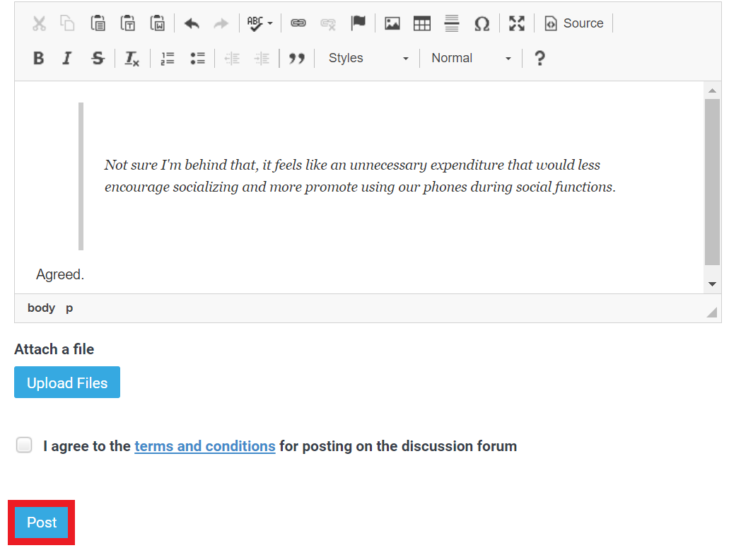
Task: Click the Paste clipboard icon
Action: pos(98,23)
